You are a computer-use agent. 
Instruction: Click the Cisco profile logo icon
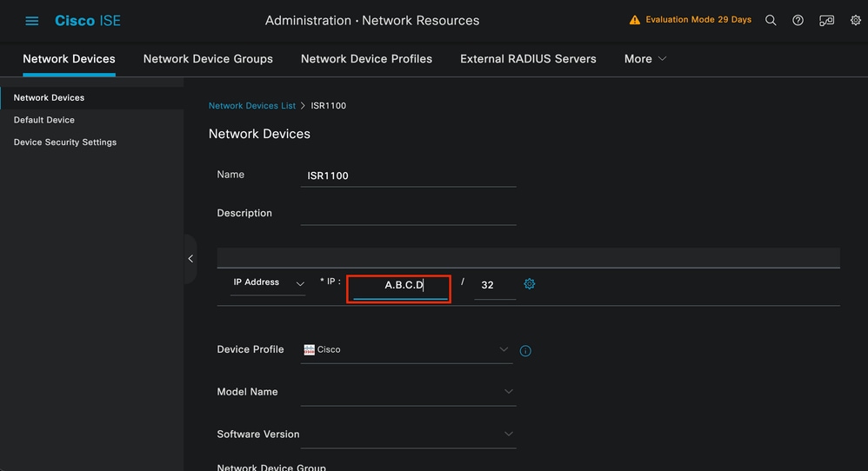pyautogui.click(x=309, y=349)
